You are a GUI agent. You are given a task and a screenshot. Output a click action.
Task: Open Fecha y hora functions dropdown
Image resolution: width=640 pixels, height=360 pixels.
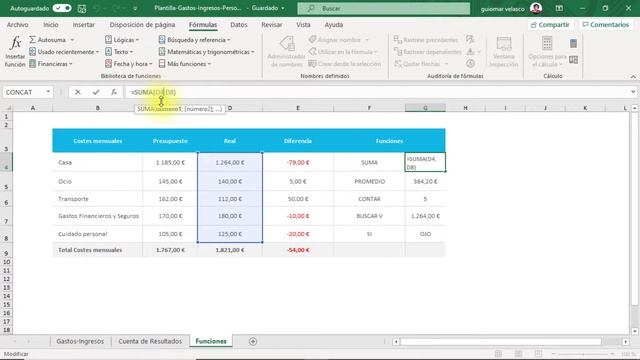[x=129, y=64]
